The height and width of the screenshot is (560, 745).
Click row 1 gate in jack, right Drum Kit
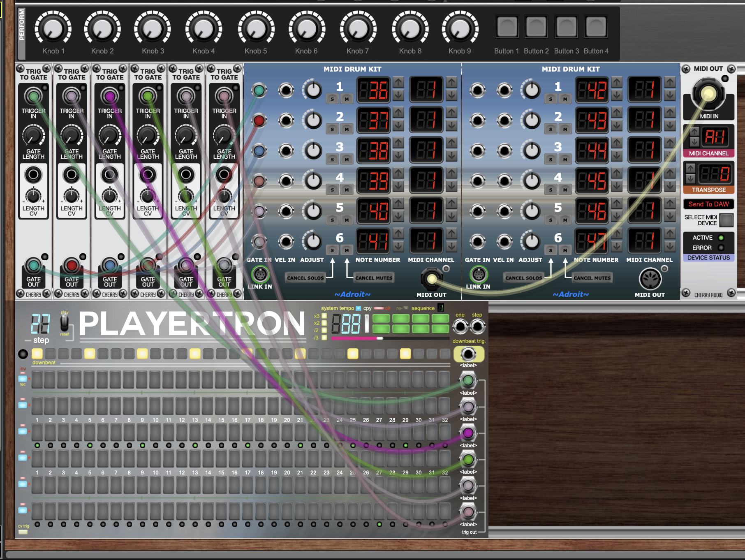[x=477, y=90]
